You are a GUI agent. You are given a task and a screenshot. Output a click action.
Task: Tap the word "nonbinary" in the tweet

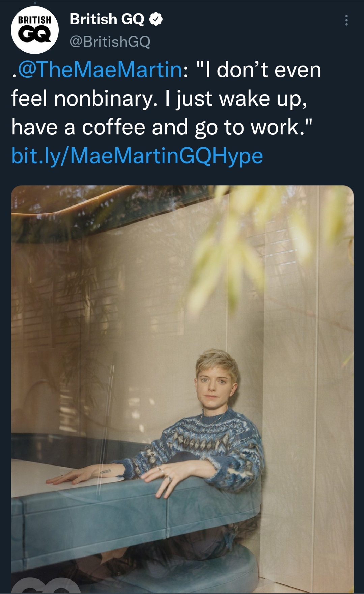[106, 99]
